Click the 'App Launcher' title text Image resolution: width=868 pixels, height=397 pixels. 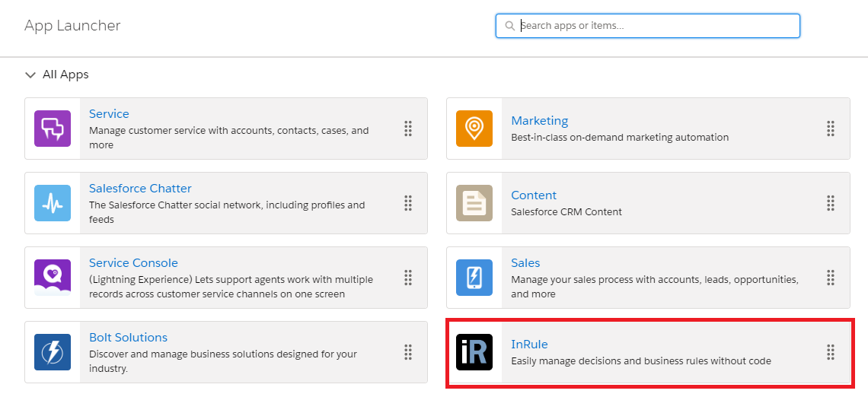click(72, 26)
